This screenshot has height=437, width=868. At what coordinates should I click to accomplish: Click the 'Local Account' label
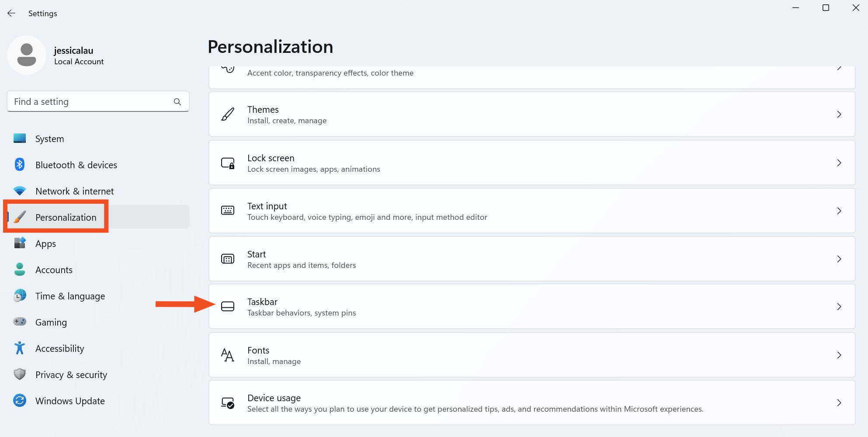click(79, 62)
